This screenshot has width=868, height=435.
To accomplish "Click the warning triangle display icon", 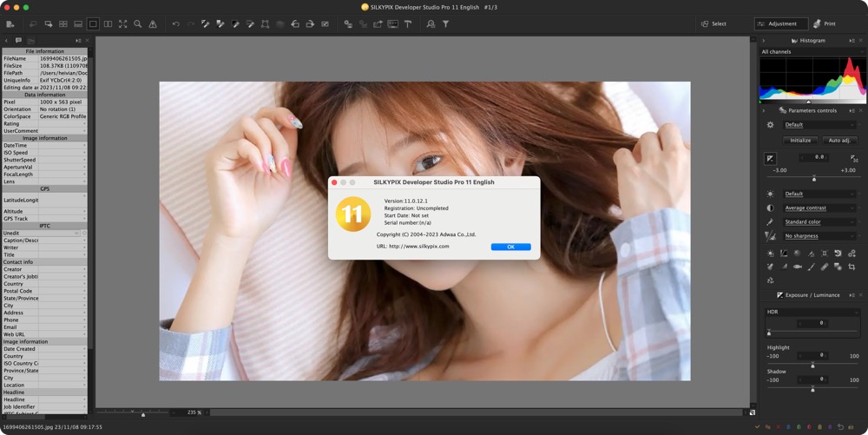I will click(x=153, y=23).
